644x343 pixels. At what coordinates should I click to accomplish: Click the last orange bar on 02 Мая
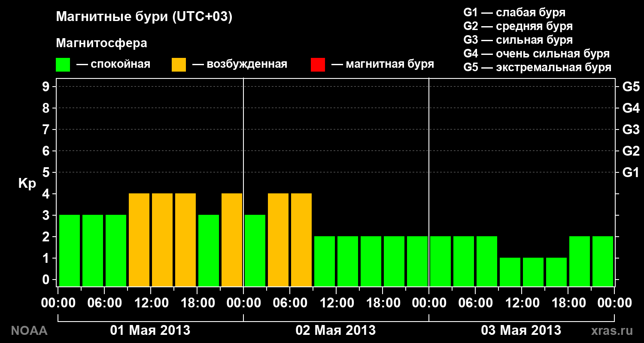301,240
